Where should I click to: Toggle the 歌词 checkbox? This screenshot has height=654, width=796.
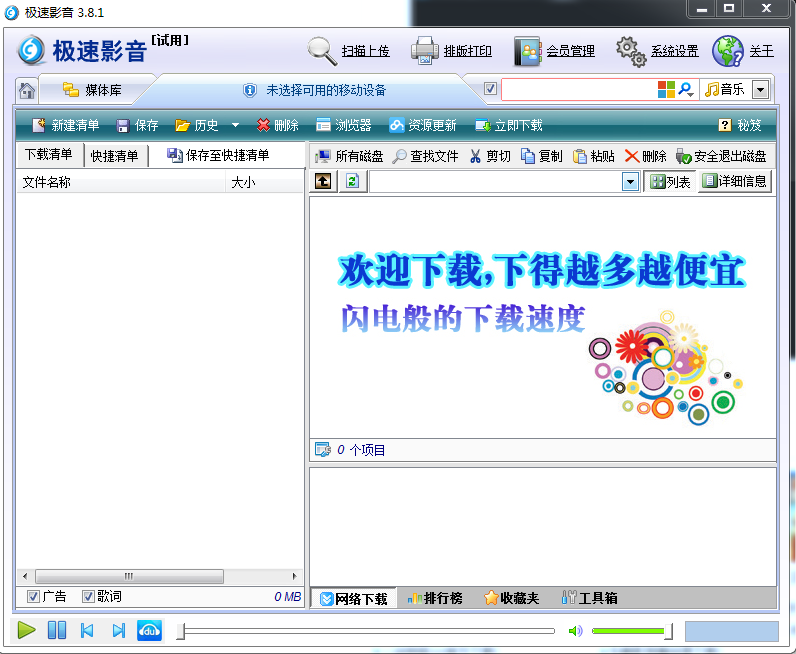tap(88, 597)
